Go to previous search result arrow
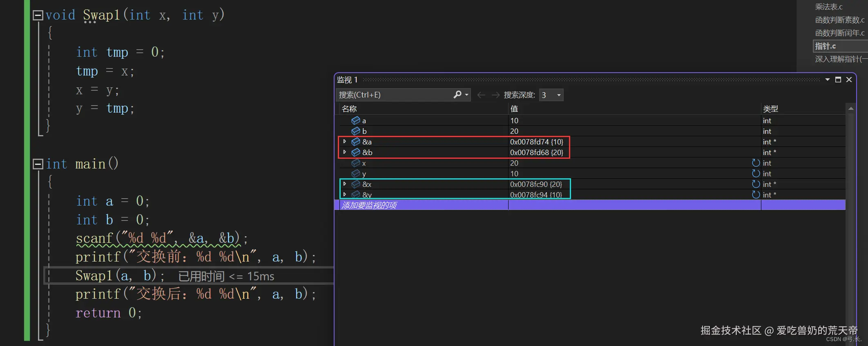 [x=481, y=95]
